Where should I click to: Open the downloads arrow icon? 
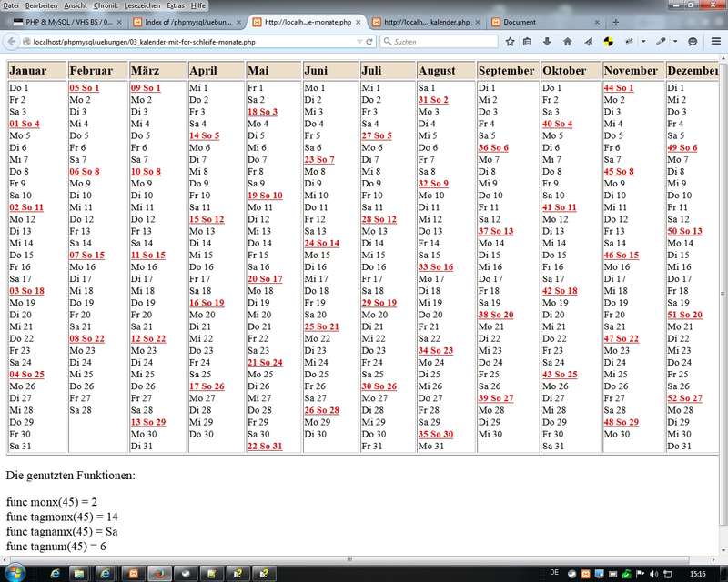point(547,42)
